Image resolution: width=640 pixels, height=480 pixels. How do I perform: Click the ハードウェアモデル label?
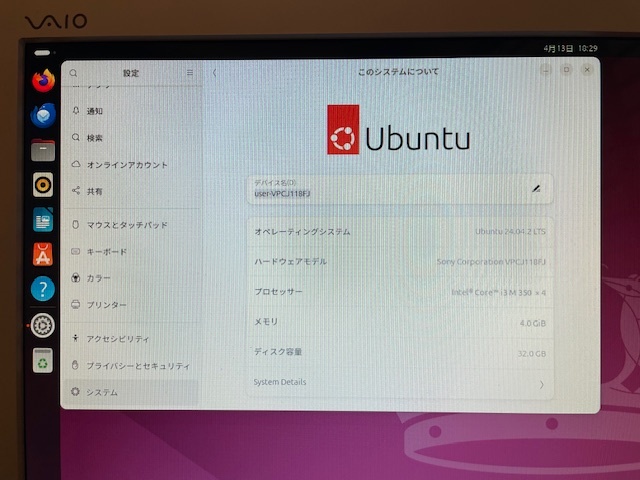(x=291, y=262)
